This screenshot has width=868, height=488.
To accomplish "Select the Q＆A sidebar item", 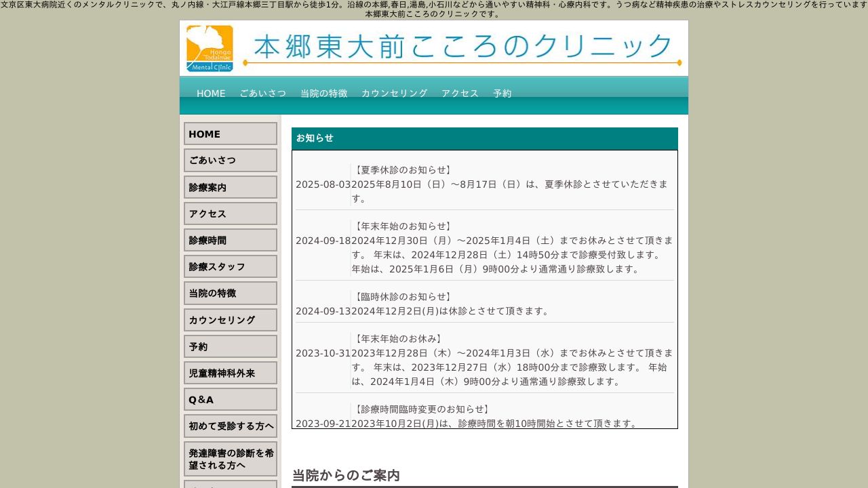I will coord(230,399).
